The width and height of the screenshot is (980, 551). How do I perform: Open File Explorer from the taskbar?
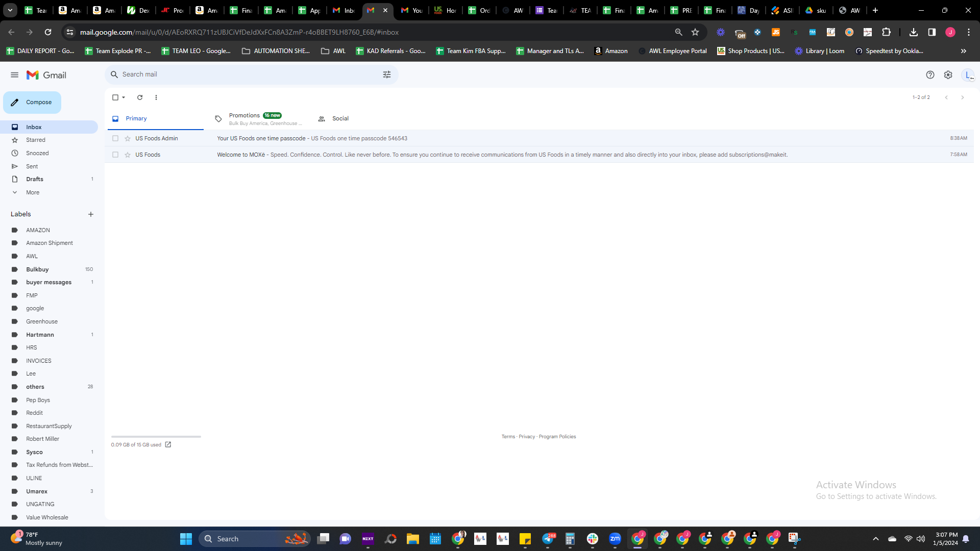tap(413, 539)
